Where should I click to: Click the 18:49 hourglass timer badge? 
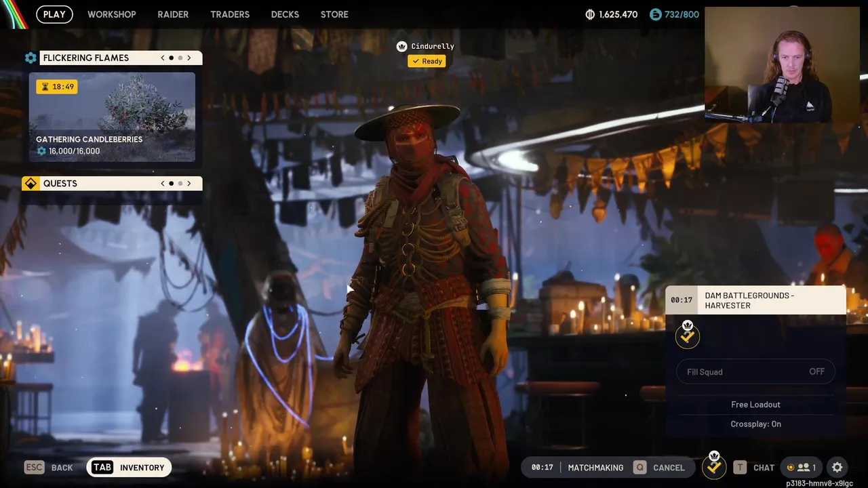pos(56,87)
